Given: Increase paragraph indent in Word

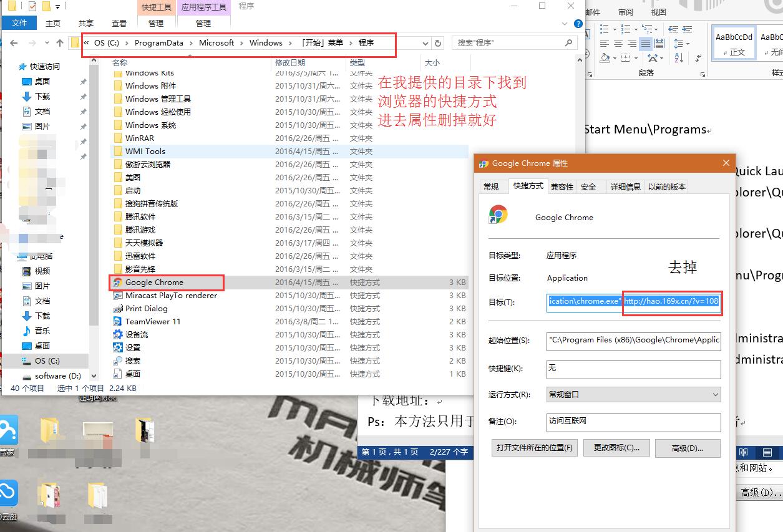Looking at the screenshot, I should (687, 29).
